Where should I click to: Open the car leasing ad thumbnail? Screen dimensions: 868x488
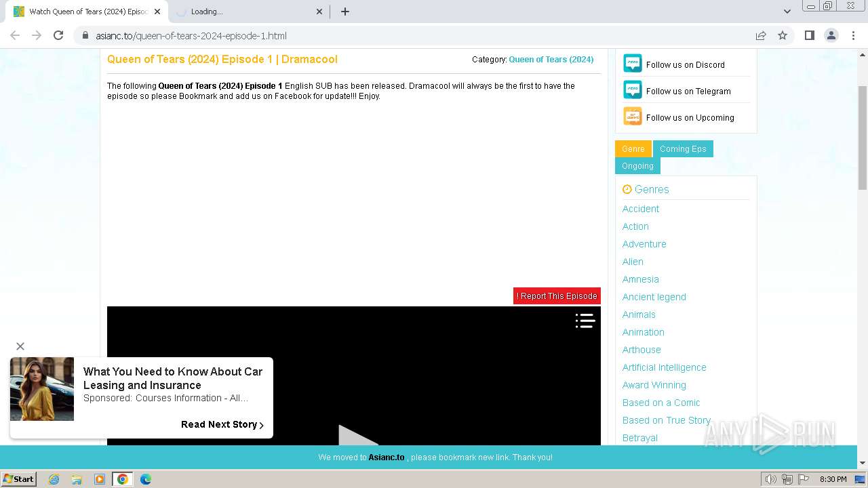coord(42,389)
